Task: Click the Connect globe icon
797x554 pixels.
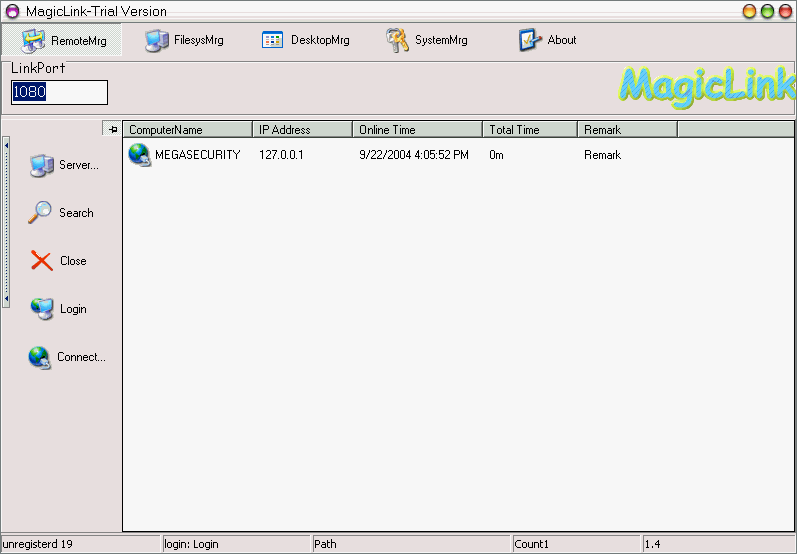Action: coord(40,357)
